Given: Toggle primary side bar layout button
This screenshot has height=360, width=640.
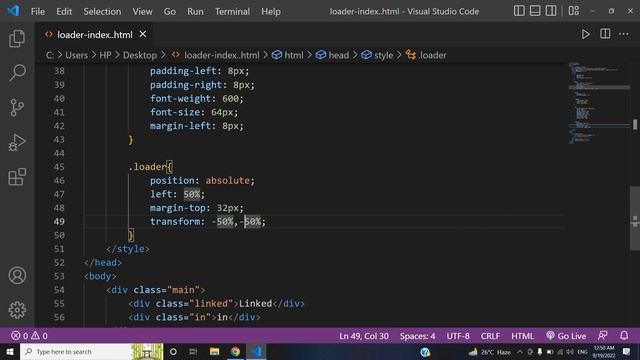Looking at the screenshot, I should [x=519, y=11].
